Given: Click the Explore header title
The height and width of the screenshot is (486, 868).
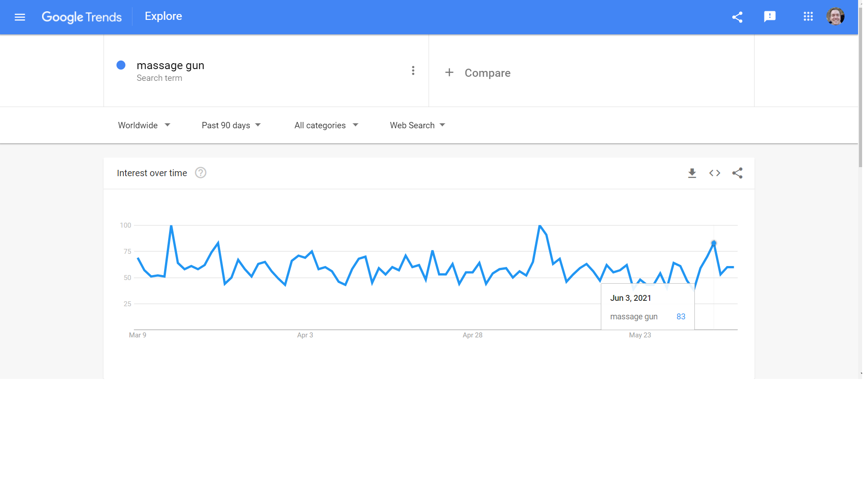Looking at the screenshot, I should [x=163, y=16].
